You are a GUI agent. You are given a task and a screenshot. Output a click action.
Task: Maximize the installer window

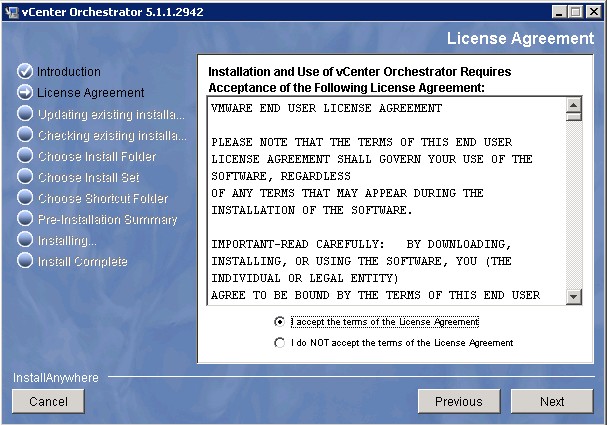coord(578,11)
